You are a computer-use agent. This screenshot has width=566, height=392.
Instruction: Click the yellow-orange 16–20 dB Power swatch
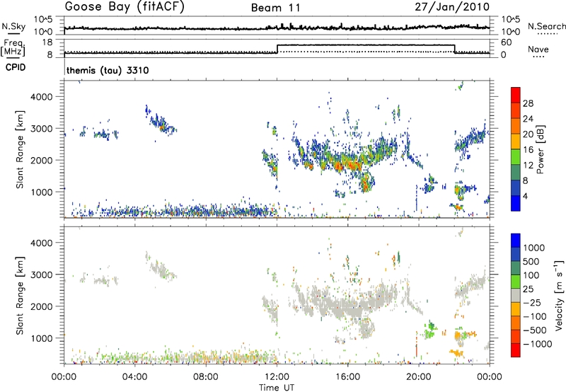click(x=516, y=142)
